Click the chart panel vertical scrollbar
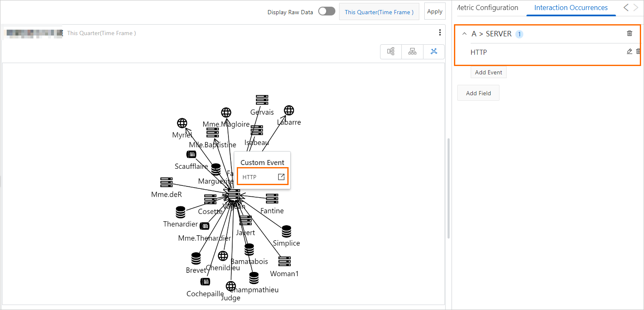This screenshot has width=644, height=310. [x=449, y=188]
